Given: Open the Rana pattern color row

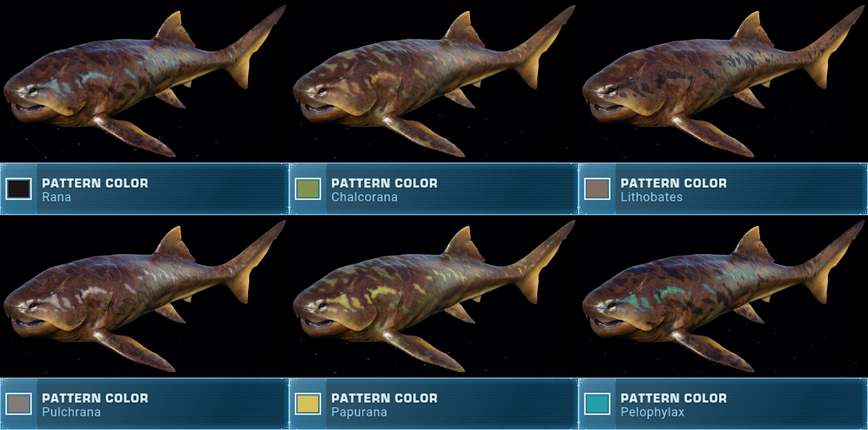Looking at the screenshot, I should [x=144, y=189].
